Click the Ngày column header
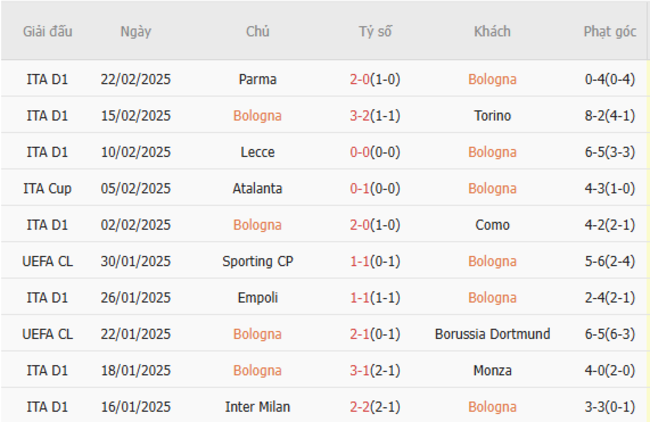The height and width of the screenshot is (422, 650). [136, 32]
